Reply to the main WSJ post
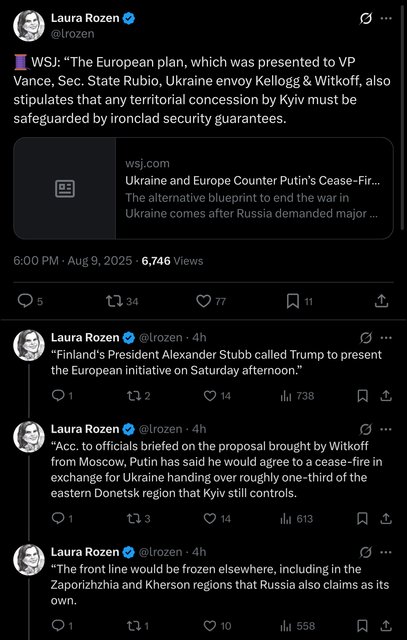Viewport: 407px width, 640px height. coord(30,302)
